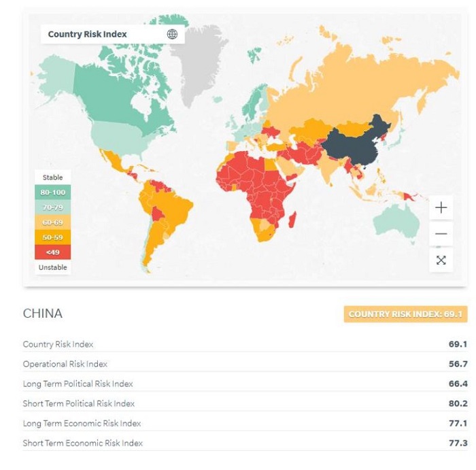The height and width of the screenshot is (470, 476).
Task: Select the Short Term Economic Risk Index row
Action: pos(245,443)
